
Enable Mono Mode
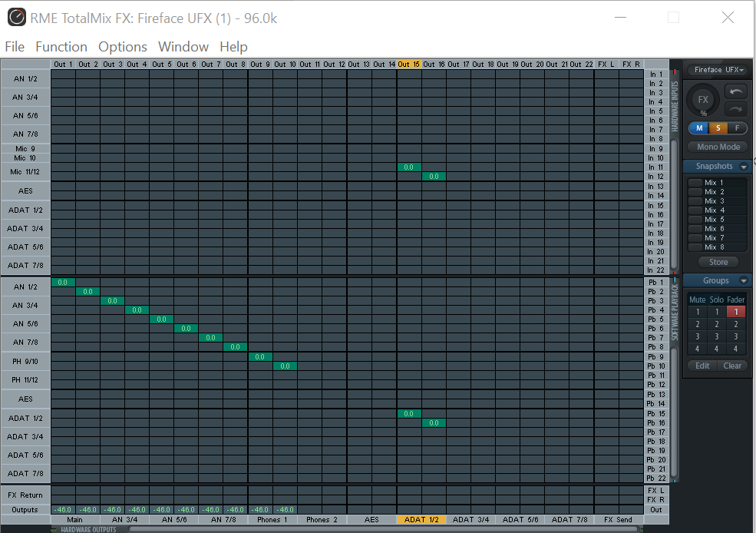[x=718, y=147]
